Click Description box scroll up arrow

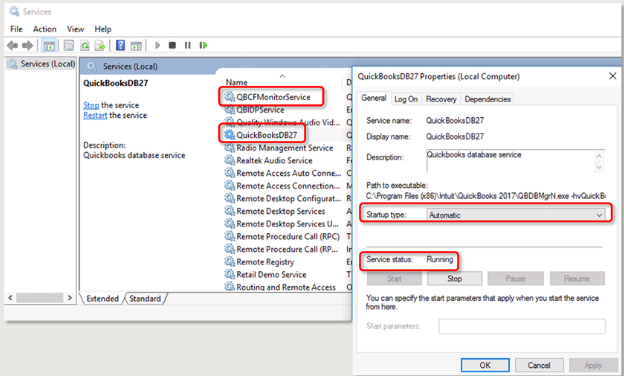point(599,156)
